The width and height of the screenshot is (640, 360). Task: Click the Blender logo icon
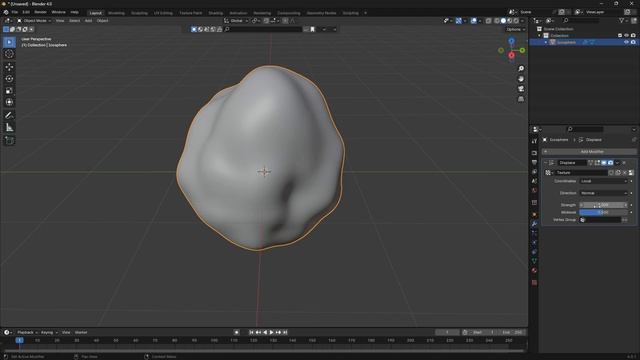click(x=6, y=13)
